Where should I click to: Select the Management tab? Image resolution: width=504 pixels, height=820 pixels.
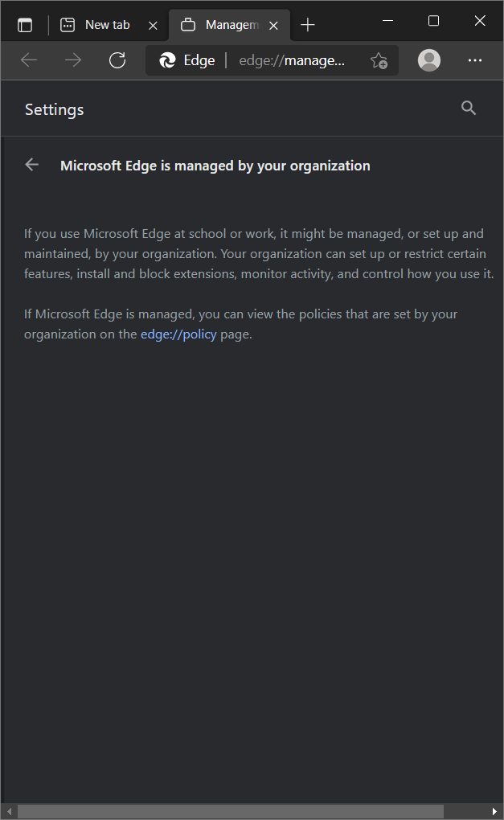pos(225,25)
